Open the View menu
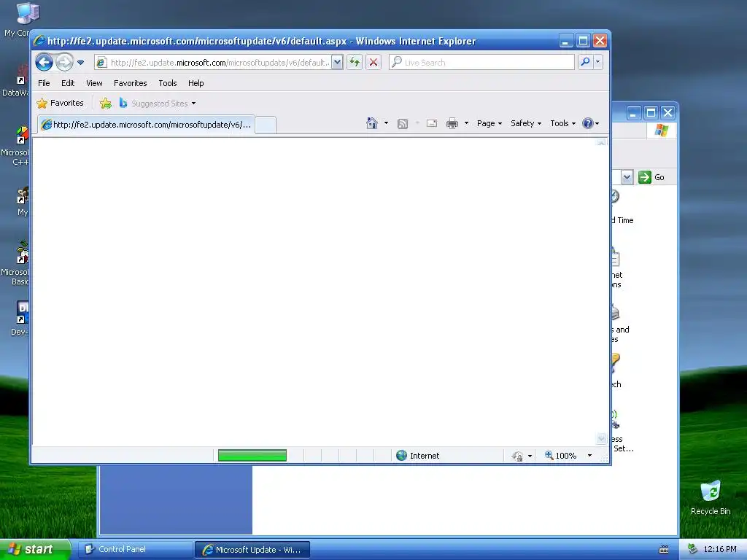The height and width of the screenshot is (560, 747). (94, 83)
